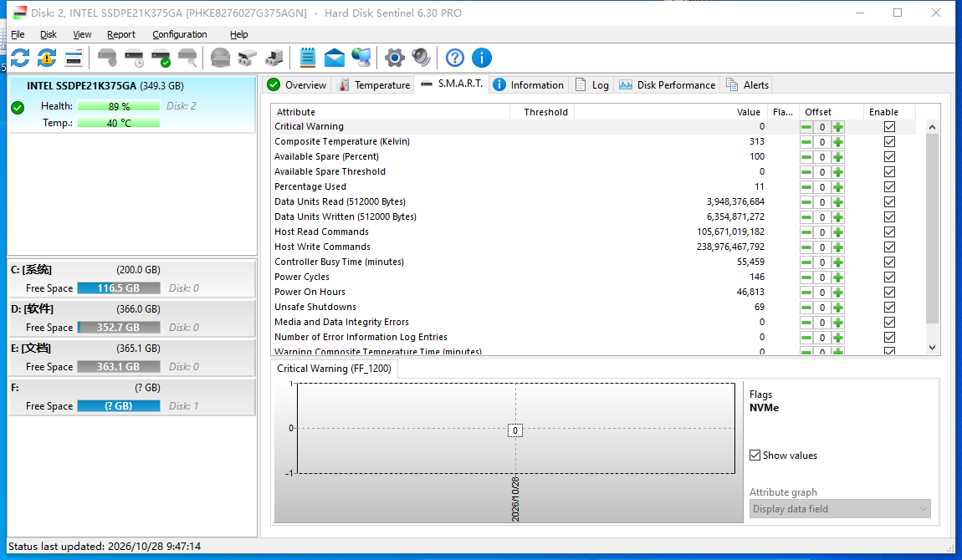This screenshot has width=962, height=560.
Task: Click the green health checkmark icon for INTEL SSD
Action: (x=18, y=108)
